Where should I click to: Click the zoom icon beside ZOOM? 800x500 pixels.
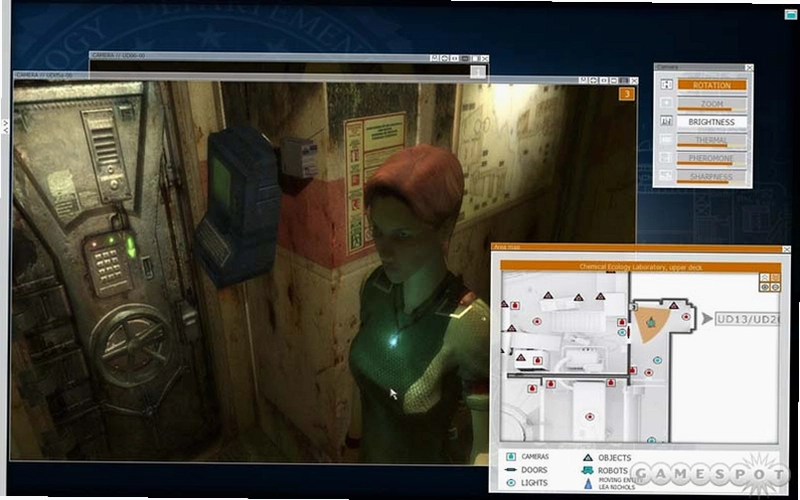pos(666,103)
